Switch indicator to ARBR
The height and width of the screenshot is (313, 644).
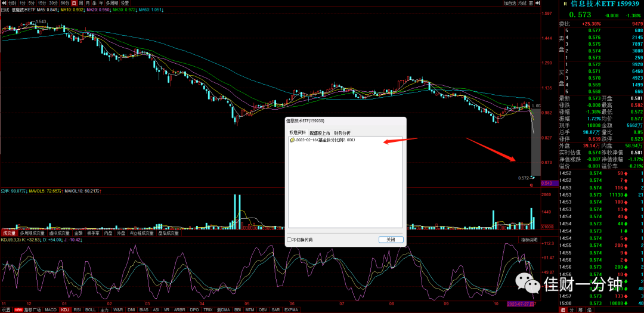click(179, 309)
